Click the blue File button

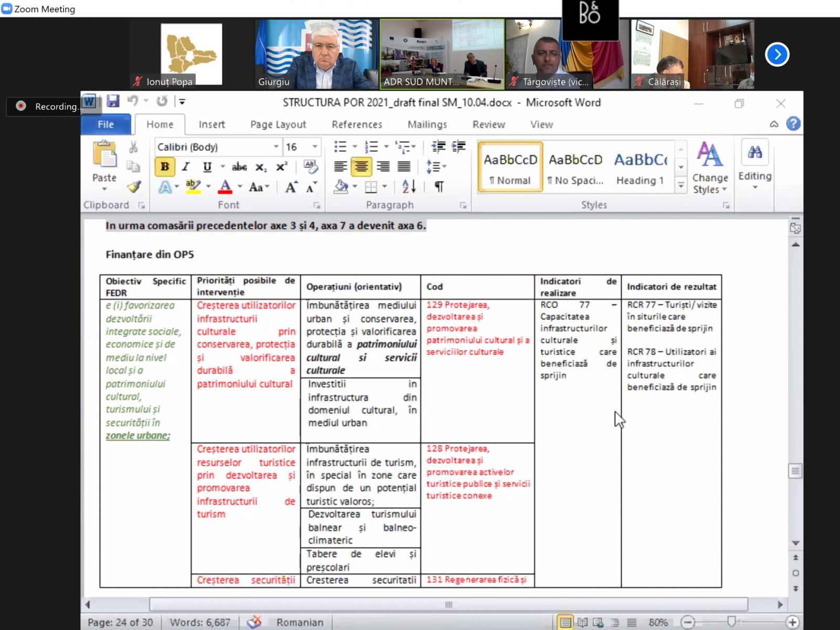[x=106, y=124]
